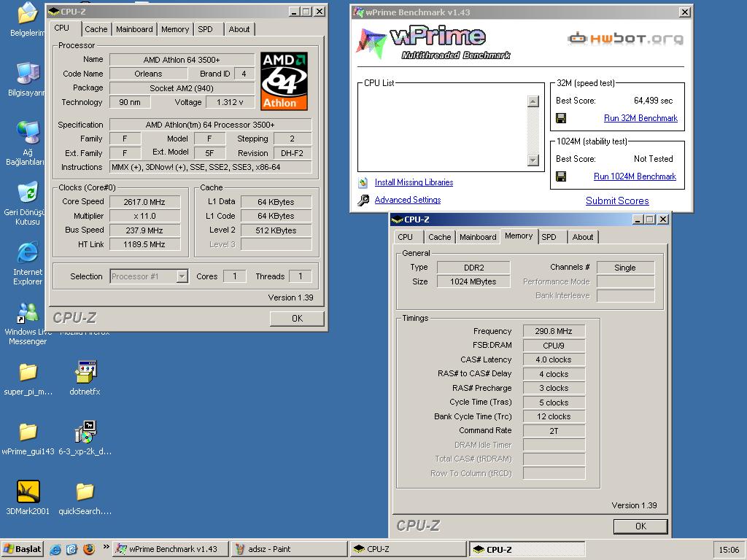747x560 pixels.
Task: Open Advanced Settings link in wPrime
Action: pyautogui.click(x=408, y=200)
